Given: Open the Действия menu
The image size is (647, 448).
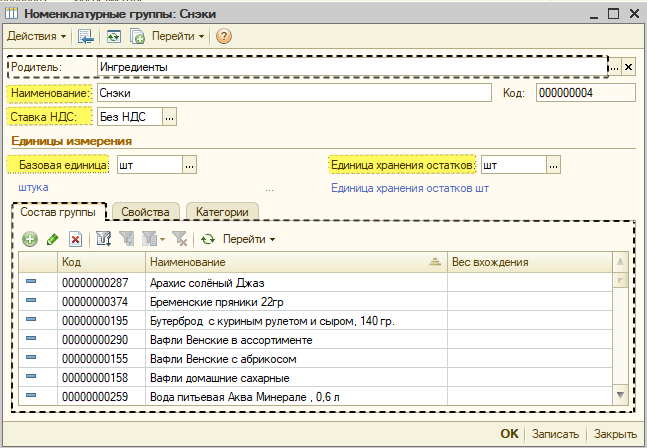Looking at the screenshot, I should pyautogui.click(x=36, y=36).
